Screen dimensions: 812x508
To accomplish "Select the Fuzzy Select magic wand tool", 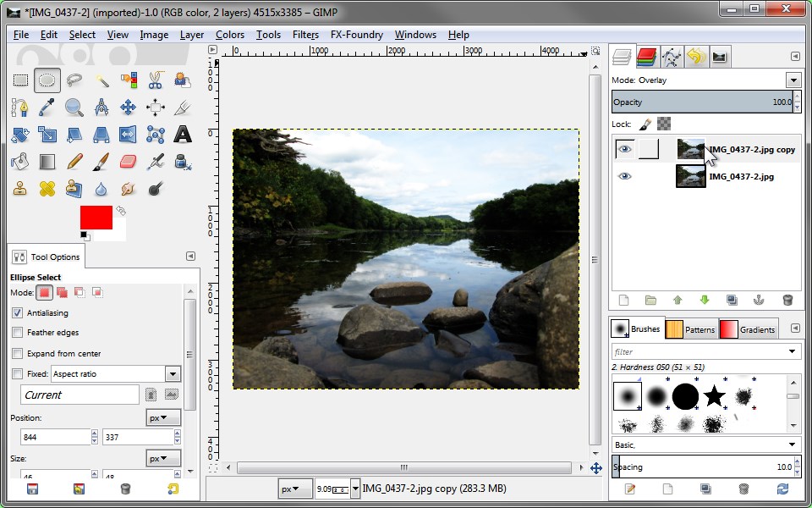I will [101, 80].
